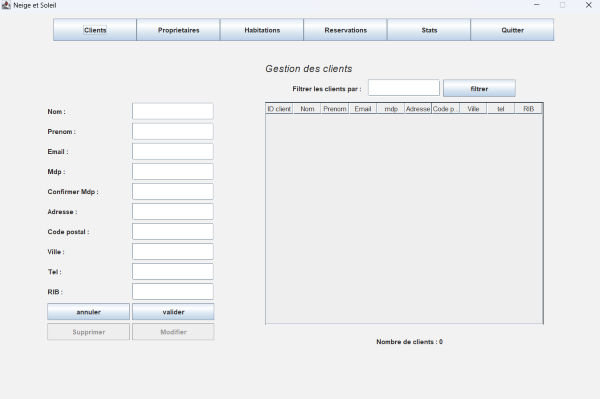Click the Tel input field
600x399 pixels.
coord(173,272)
